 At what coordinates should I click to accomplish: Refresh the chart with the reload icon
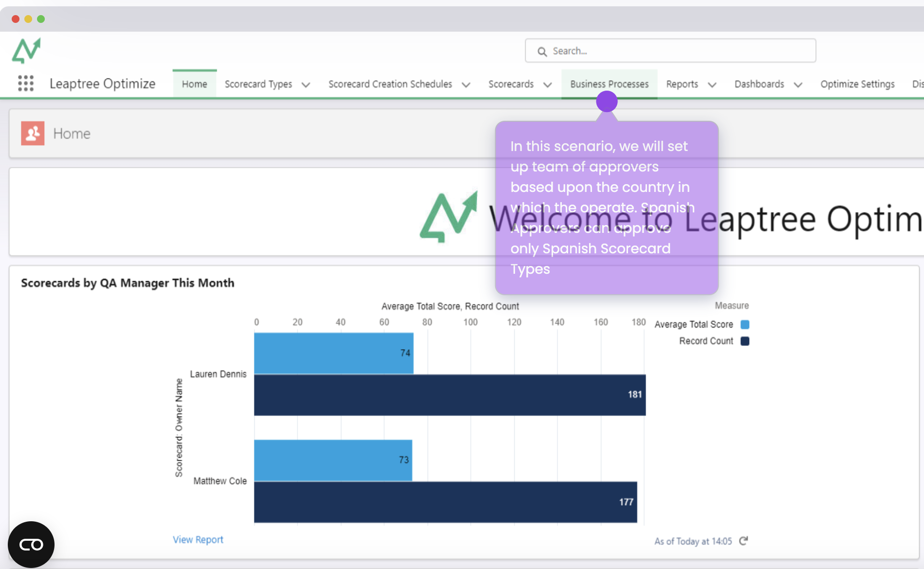click(x=743, y=541)
